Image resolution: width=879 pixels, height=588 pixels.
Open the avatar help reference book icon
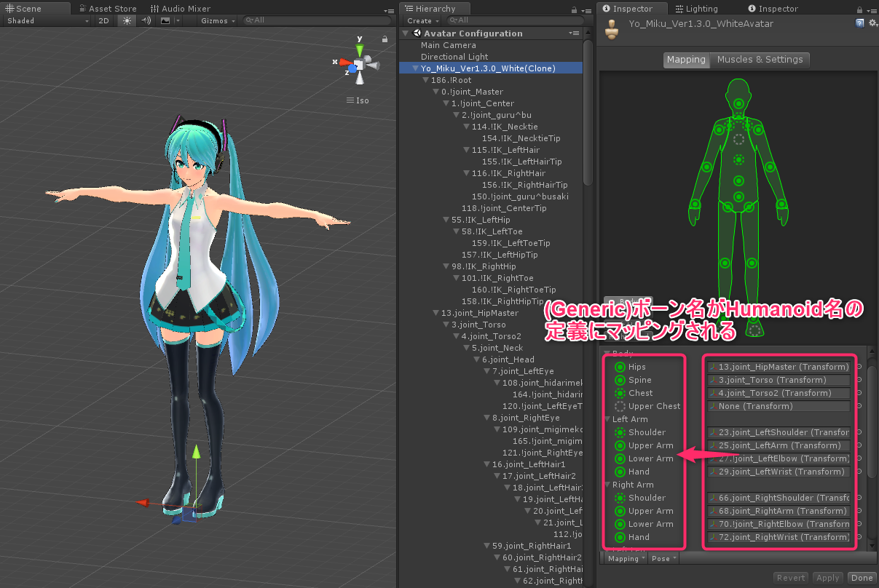[x=860, y=23]
